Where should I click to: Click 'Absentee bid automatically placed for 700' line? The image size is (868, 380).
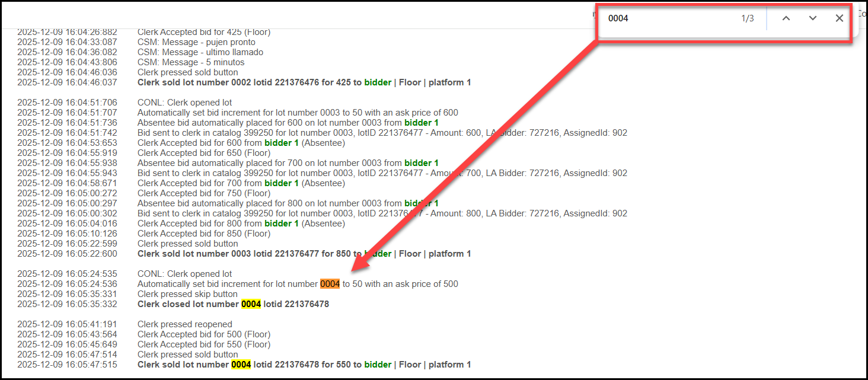(x=288, y=163)
